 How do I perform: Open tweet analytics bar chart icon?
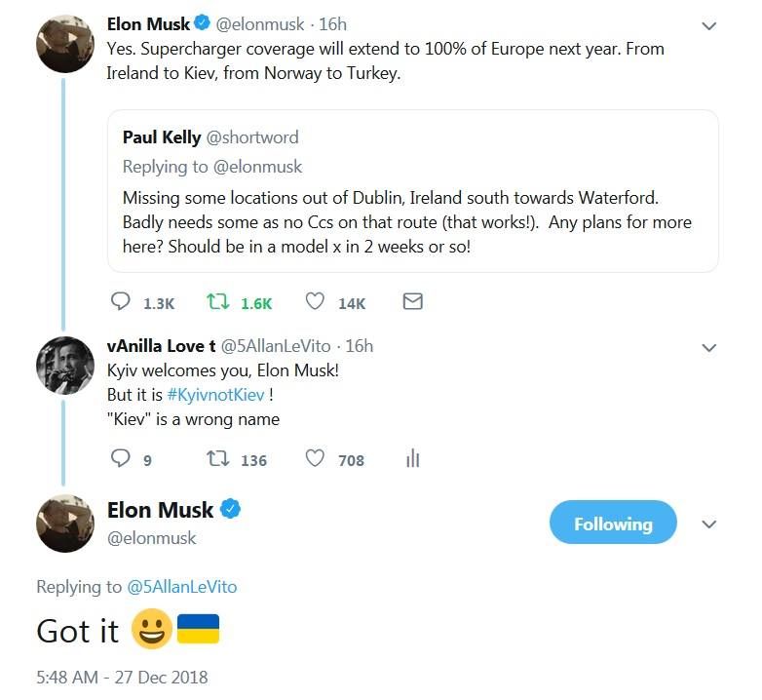(412, 458)
